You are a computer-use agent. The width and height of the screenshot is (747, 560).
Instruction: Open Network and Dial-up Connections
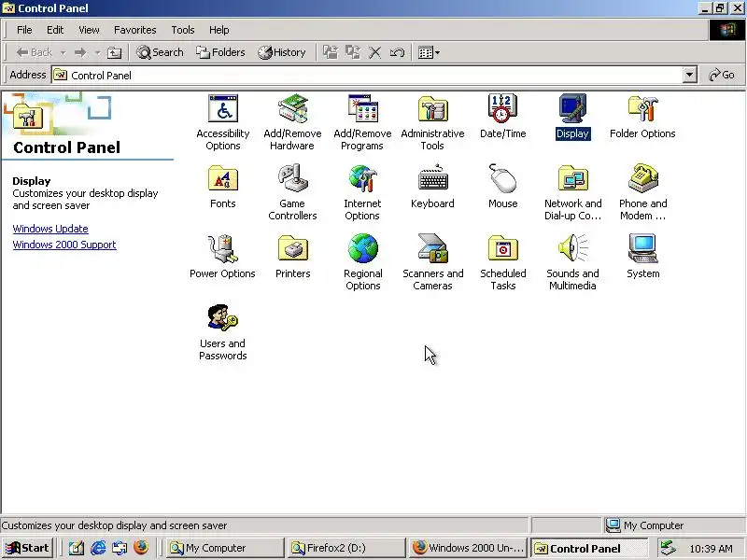pyautogui.click(x=572, y=192)
